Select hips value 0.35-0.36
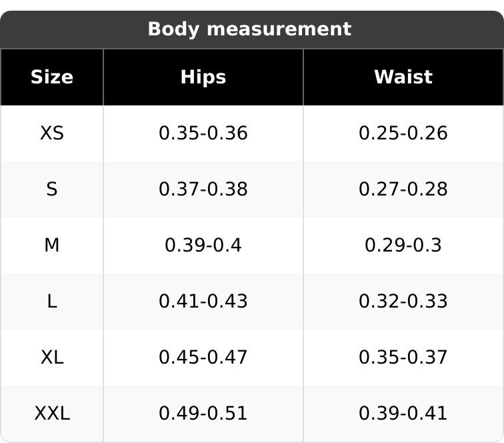Image resolution: width=504 pixels, height=443 pixels. point(203,133)
